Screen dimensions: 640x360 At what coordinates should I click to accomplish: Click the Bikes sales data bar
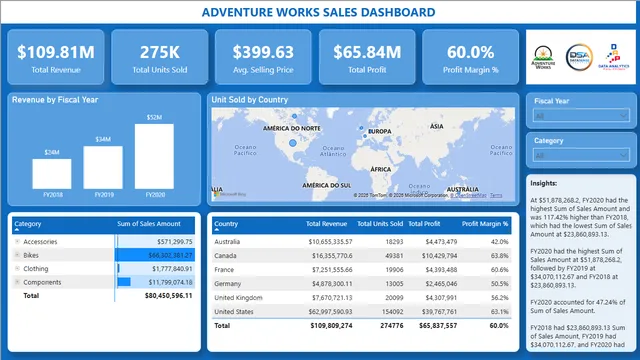pos(155,255)
